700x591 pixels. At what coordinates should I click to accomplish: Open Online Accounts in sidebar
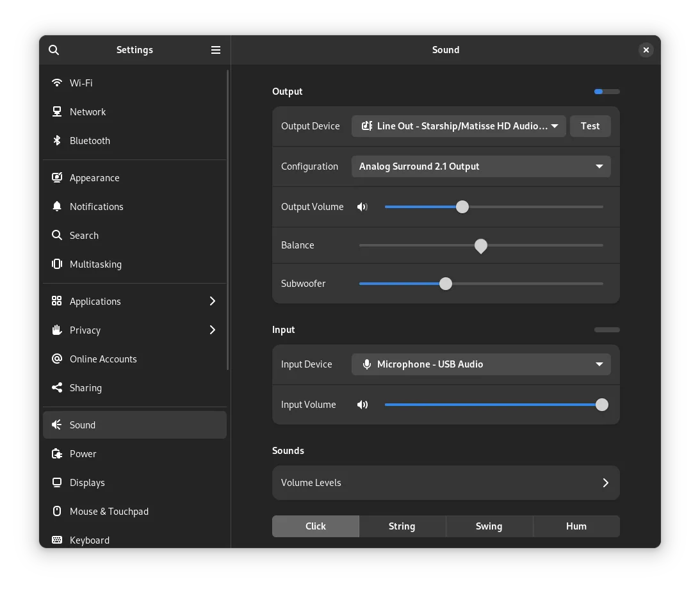(103, 359)
